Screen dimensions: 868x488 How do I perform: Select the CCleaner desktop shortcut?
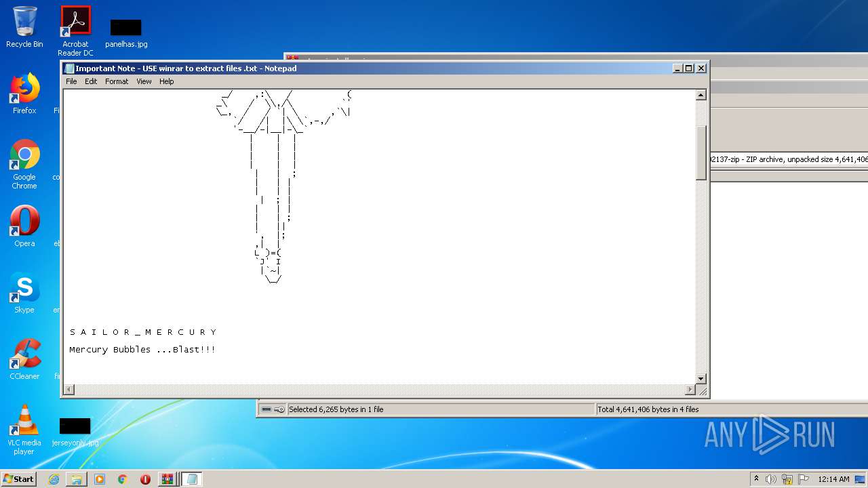click(x=24, y=359)
